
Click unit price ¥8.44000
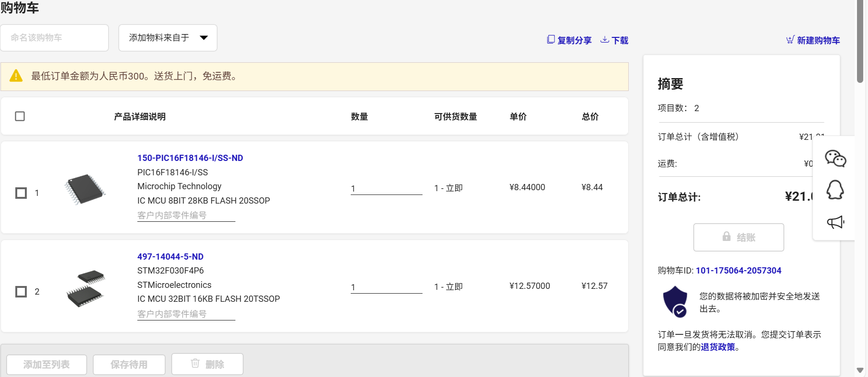527,187
